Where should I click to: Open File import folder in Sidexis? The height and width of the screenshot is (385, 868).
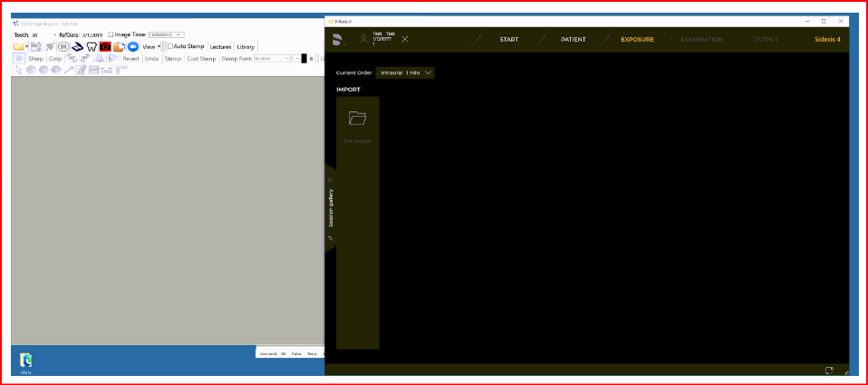[357, 119]
